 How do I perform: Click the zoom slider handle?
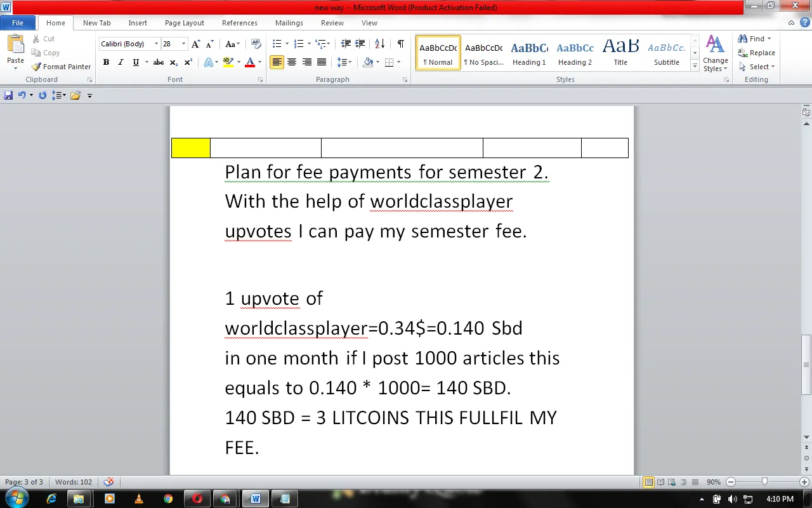tap(765, 482)
